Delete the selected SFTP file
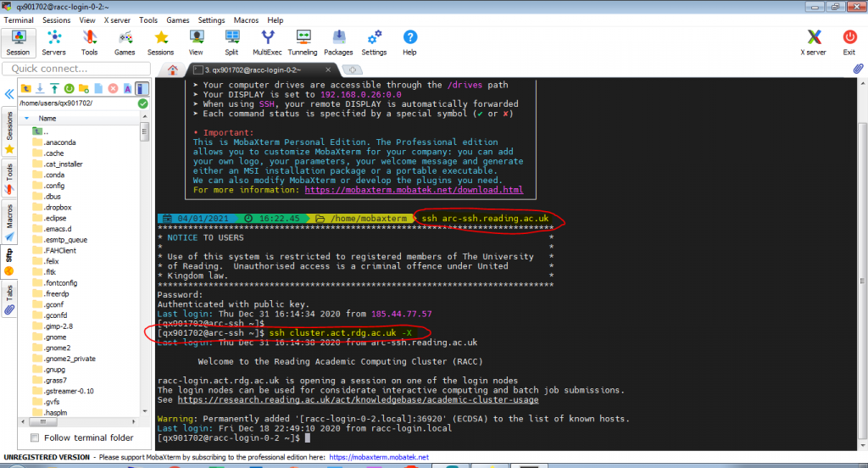 [x=112, y=88]
